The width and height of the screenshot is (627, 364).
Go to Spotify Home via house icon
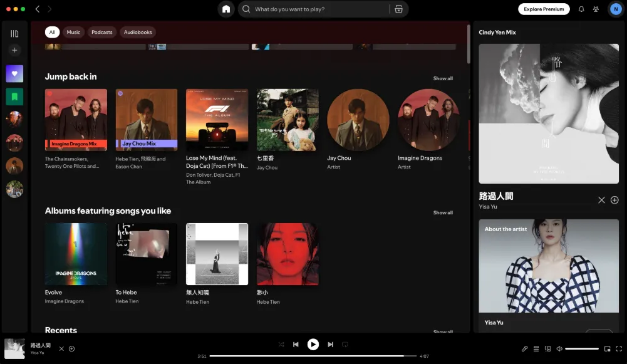(226, 9)
